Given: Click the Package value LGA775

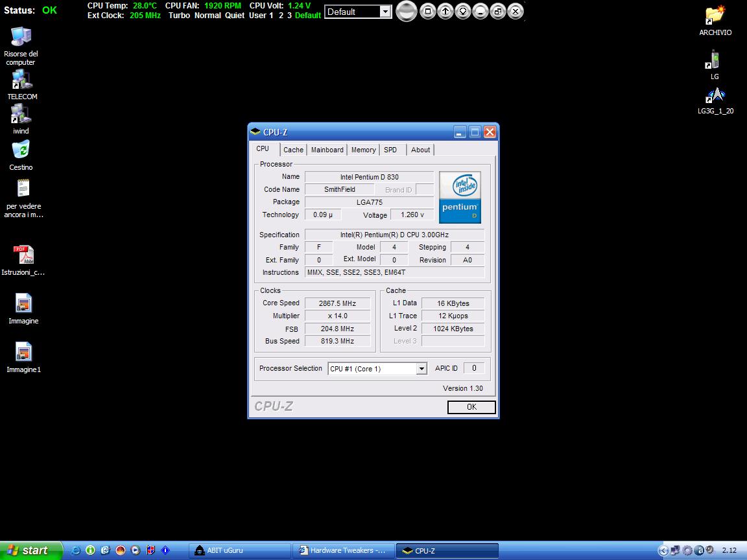Looking at the screenshot, I should pos(369,202).
